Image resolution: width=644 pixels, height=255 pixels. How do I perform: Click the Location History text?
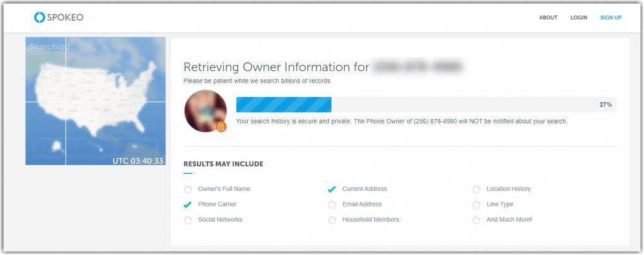click(x=508, y=189)
